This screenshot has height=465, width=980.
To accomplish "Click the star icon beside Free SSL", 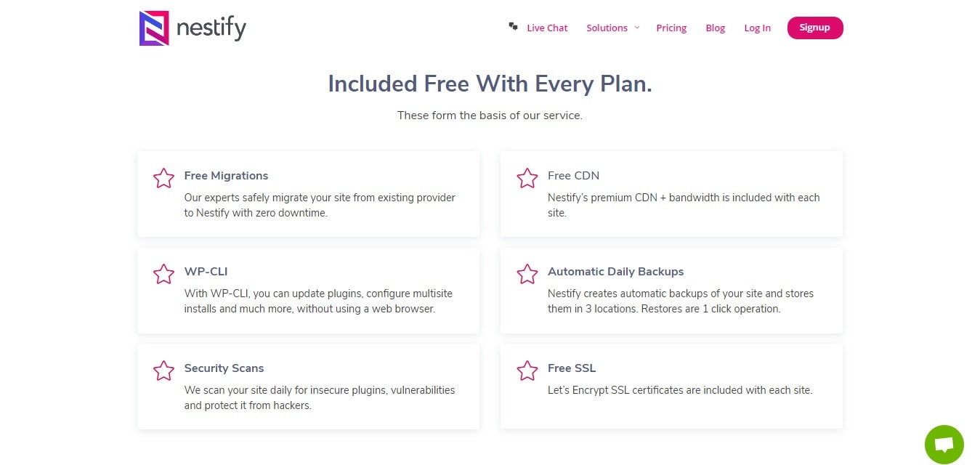I will click(527, 371).
